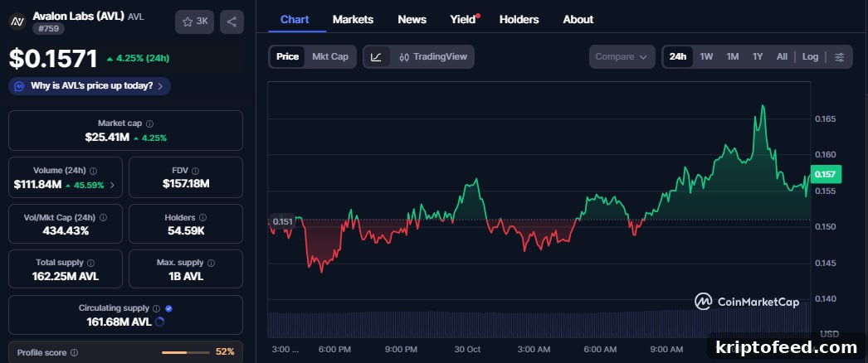Click the 30 Oct date axis label
Screen dimensions: 868x363
coord(468,350)
